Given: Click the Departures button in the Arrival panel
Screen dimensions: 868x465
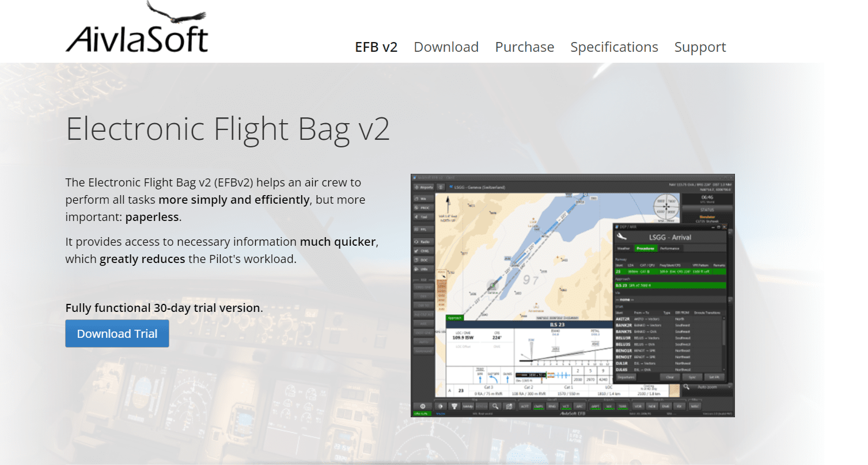Looking at the screenshot, I should (x=626, y=377).
